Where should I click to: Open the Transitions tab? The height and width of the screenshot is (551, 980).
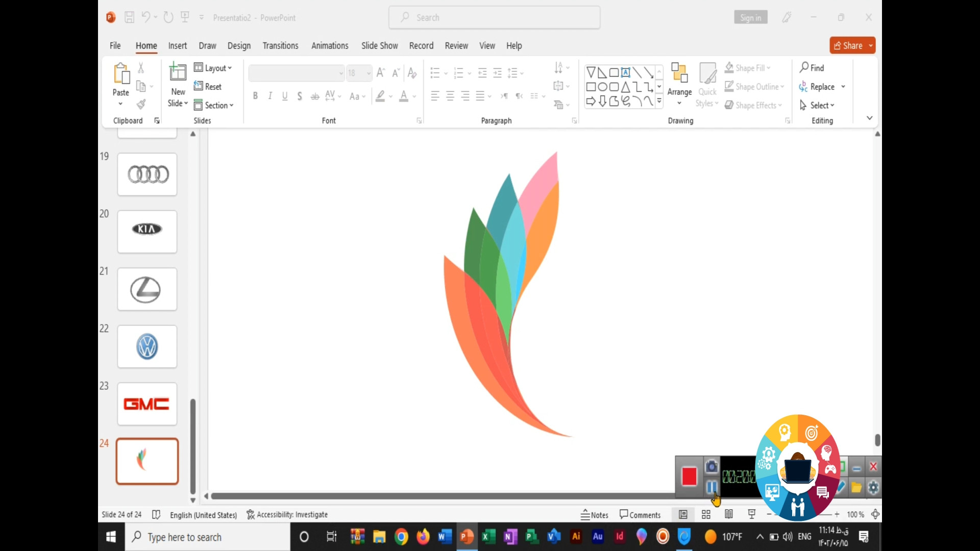[280, 45]
